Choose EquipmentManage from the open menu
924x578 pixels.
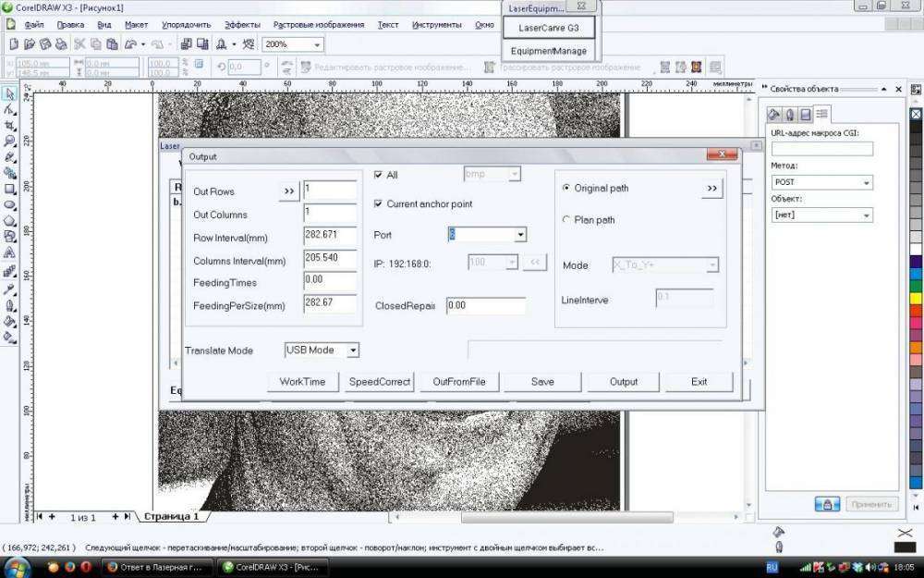pos(549,52)
